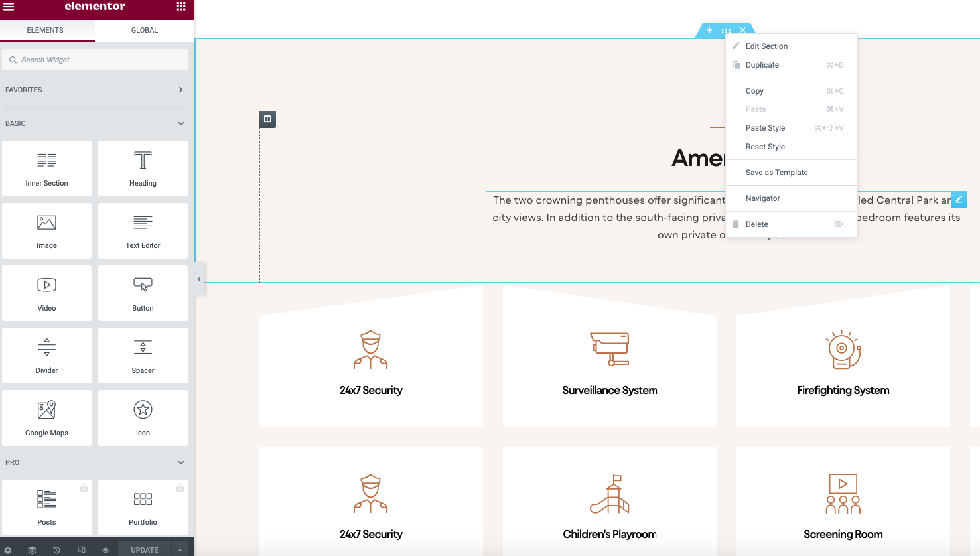The image size is (980, 556).
Task: Click the column handle icon
Action: point(267,119)
